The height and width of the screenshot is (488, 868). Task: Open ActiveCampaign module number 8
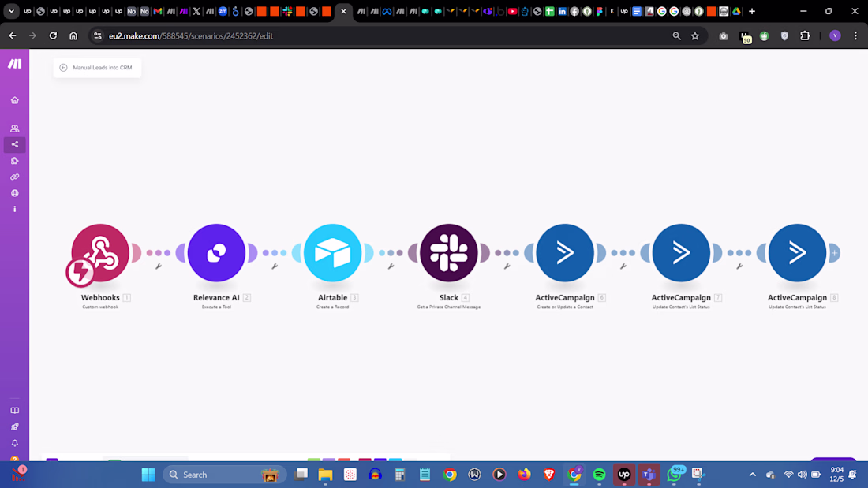[798, 253]
